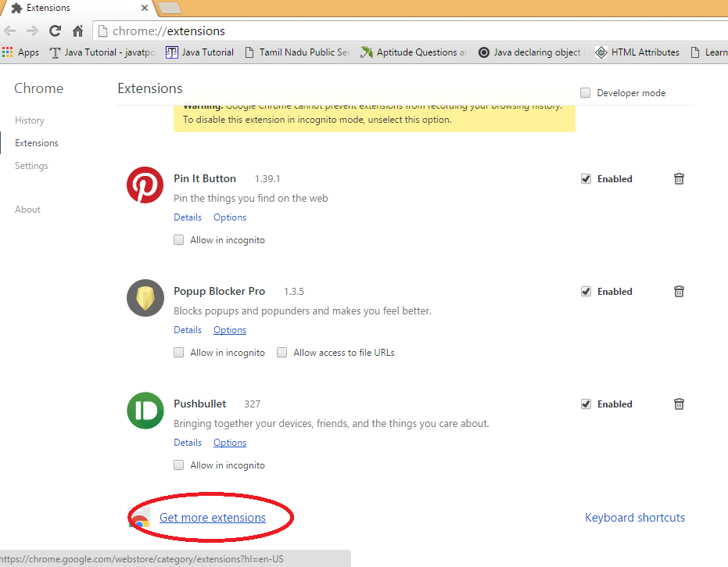The width and height of the screenshot is (728, 567).
Task: Remove Pushbullet via trash icon
Action: point(679,404)
